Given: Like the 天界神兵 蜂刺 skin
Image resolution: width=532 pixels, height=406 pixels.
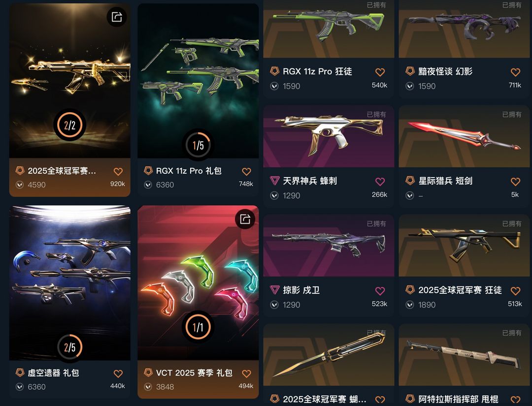Looking at the screenshot, I should pyautogui.click(x=380, y=182).
